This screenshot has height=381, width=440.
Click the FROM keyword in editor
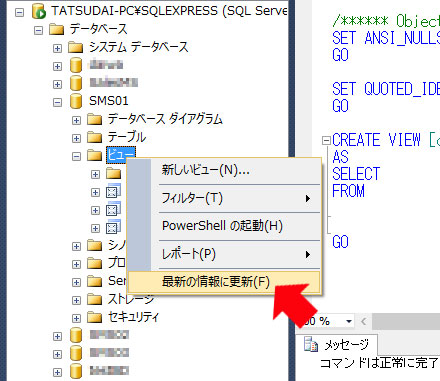(x=348, y=191)
